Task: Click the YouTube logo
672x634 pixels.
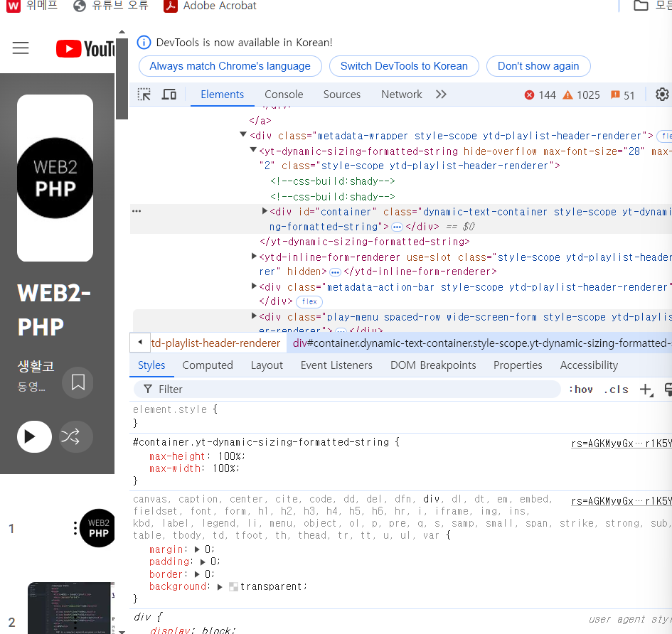Action: 85,48
